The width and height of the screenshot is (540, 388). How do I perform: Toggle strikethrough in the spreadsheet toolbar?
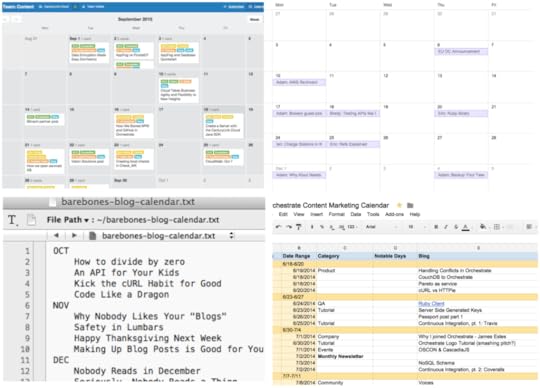pyautogui.click(x=456, y=227)
